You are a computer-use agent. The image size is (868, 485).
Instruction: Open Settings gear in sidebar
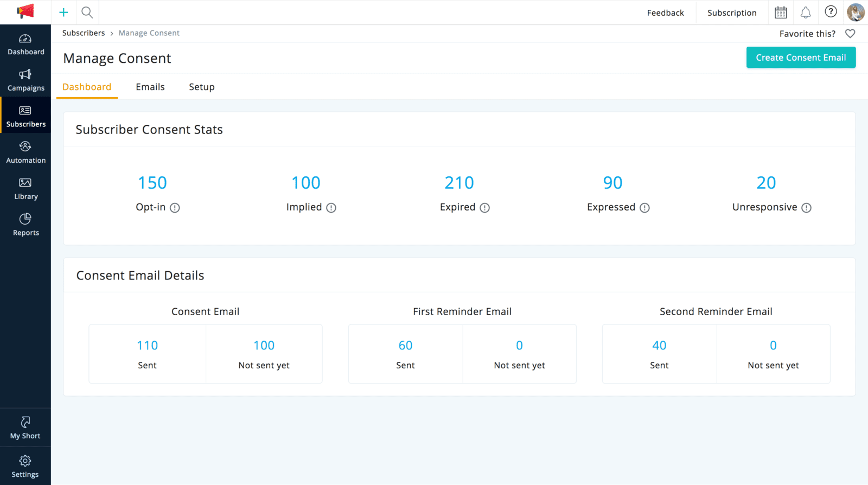[x=25, y=467]
